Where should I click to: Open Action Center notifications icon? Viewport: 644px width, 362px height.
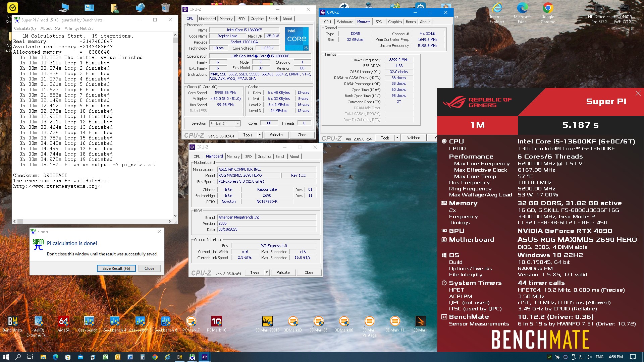pyautogui.click(x=633, y=357)
